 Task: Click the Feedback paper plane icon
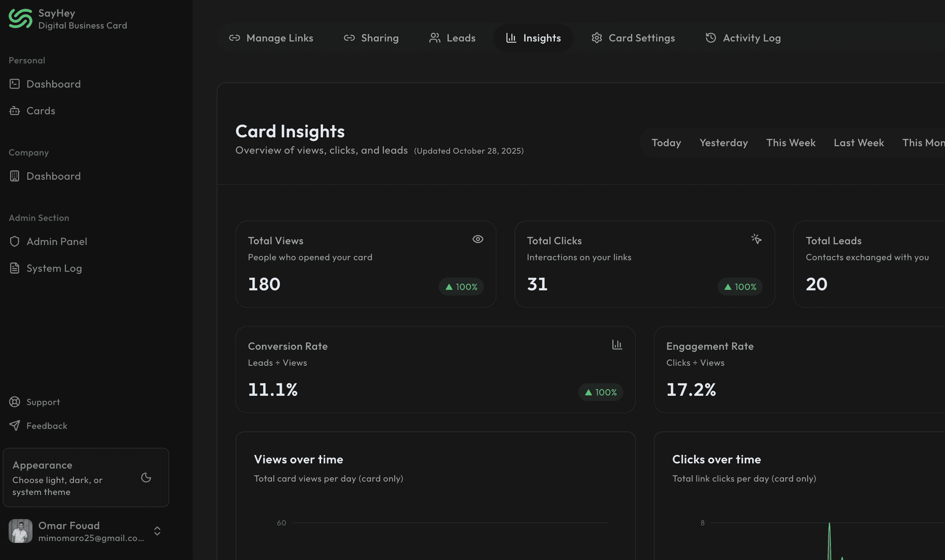pos(14,425)
